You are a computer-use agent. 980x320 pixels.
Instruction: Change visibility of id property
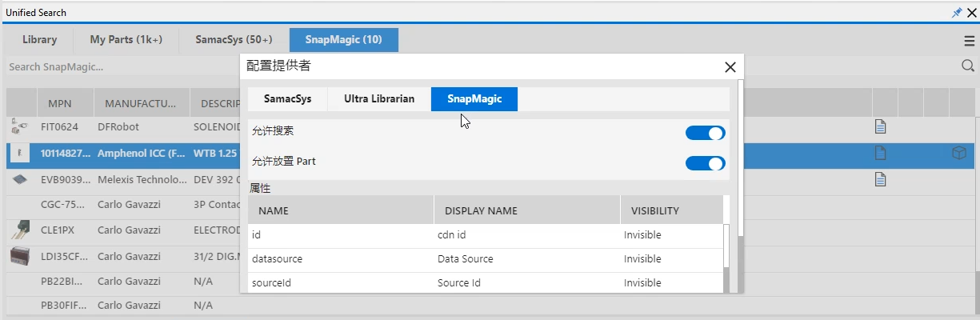(x=671, y=235)
